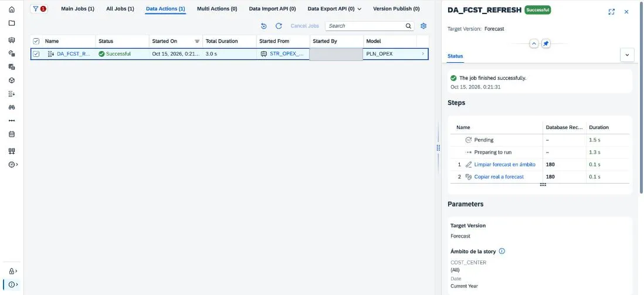Open the Data Export API tab
644x295 pixels.
tap(331, 9)
